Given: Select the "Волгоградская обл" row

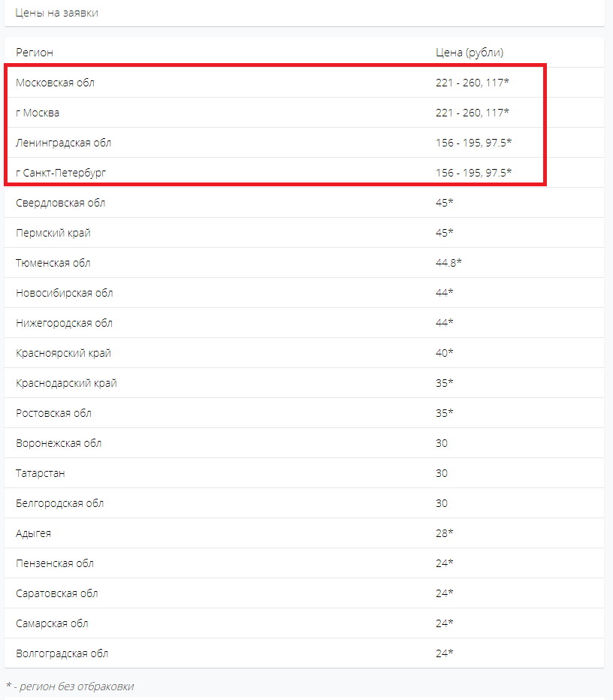Looking at the screenshot, I should pyautogui.click(x=62, y=653).
